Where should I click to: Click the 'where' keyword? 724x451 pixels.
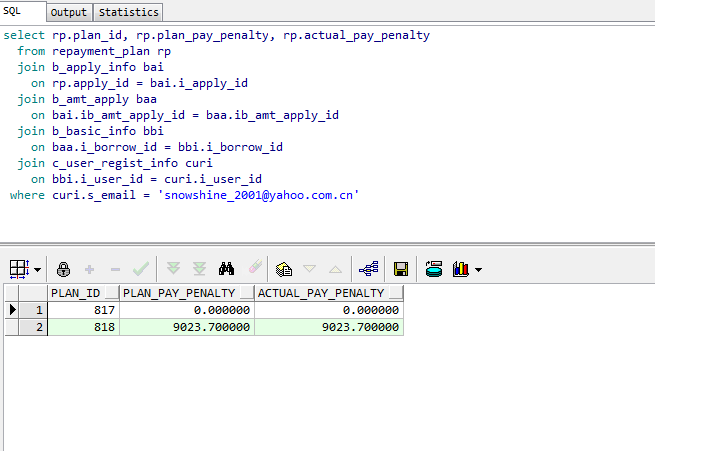click(27, 195)
